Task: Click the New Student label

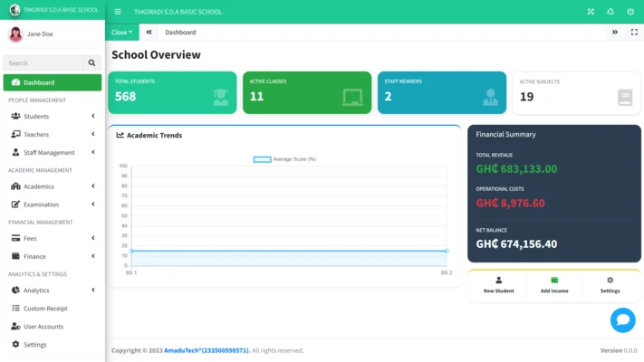Action: [x=498, y=291]
